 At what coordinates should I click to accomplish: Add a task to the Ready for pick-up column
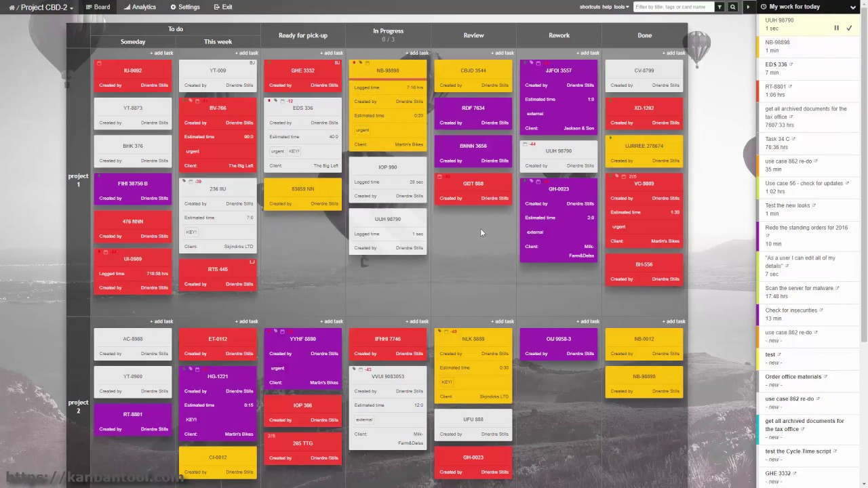point(331,52)
